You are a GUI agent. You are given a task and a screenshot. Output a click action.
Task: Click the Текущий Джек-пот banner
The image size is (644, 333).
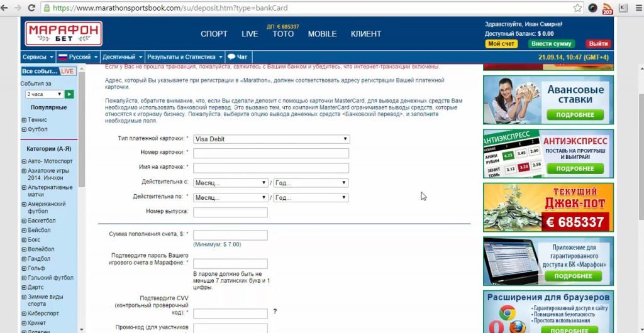tap(548, 207)
